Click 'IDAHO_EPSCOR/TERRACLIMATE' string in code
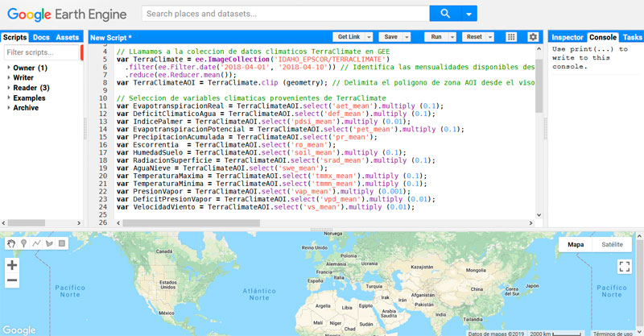644x336 pixels. coord(329,59)
